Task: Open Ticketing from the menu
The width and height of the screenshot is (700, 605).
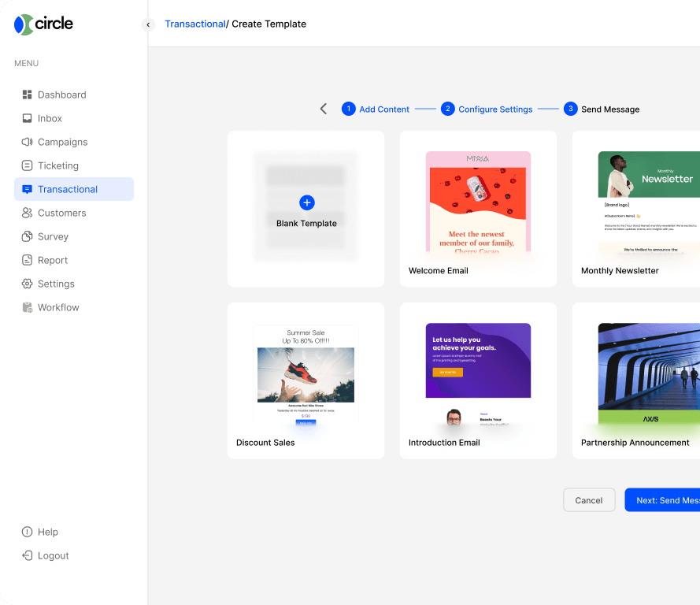Action: click(58, 165)
